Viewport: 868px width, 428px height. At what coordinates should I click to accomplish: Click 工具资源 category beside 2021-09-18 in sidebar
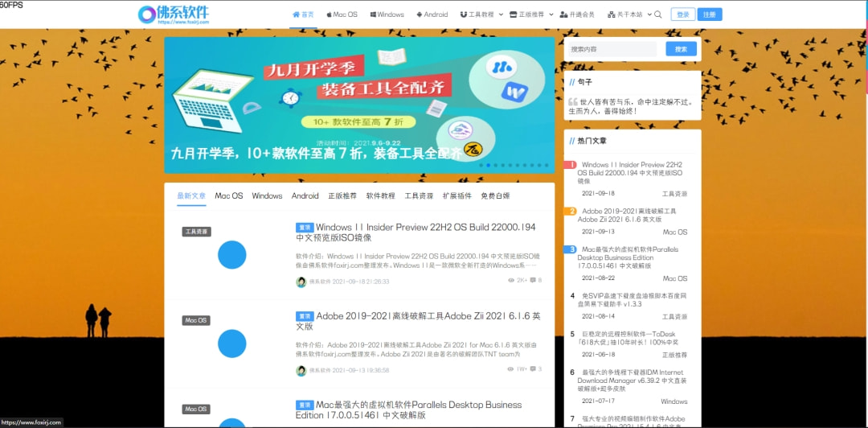click(675, 194)
